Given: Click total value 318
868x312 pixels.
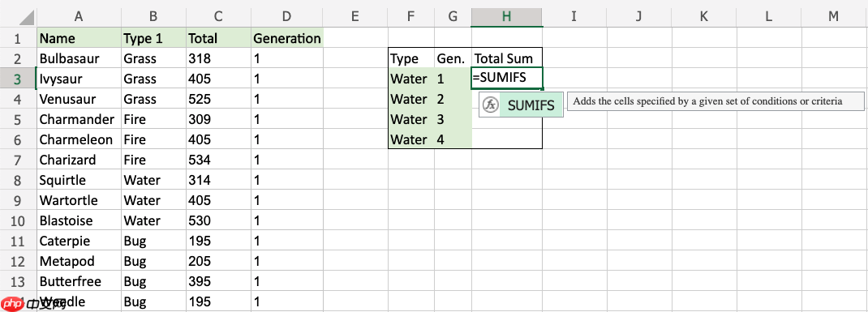Looking at the screenshot, I should [x=219, y=58].
